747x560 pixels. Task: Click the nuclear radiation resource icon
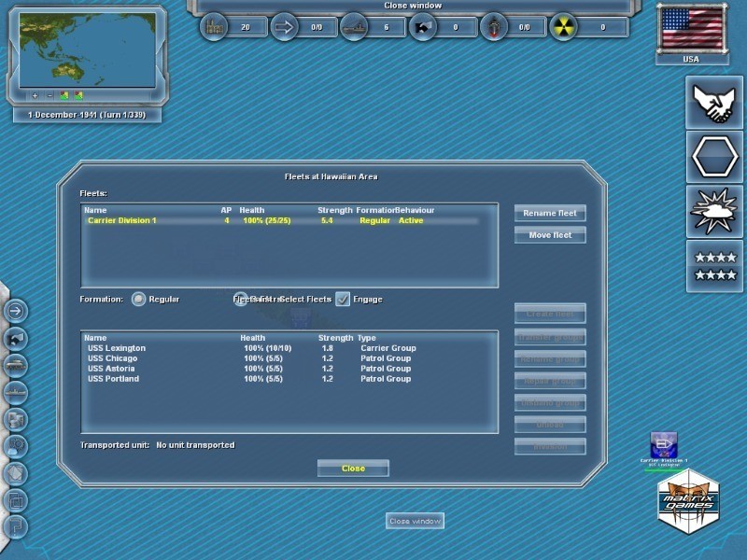click(563, 27)
